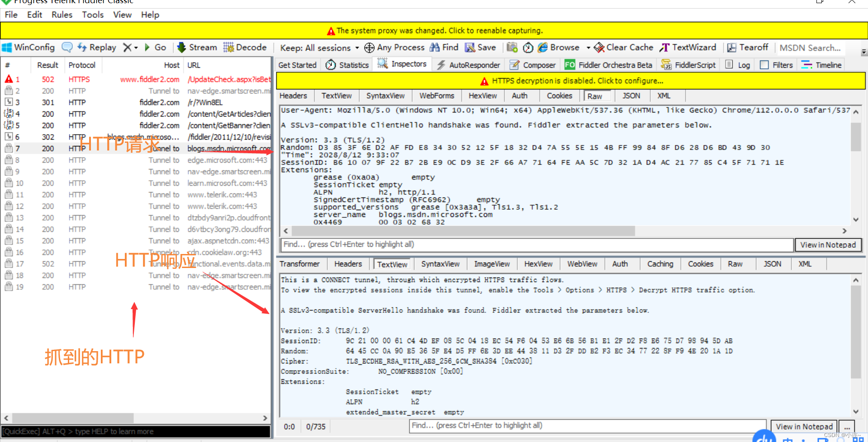The width and height of the screenshot is (868, 442).
Task: Click the Any Process target icon
Action: coord(369,47)
